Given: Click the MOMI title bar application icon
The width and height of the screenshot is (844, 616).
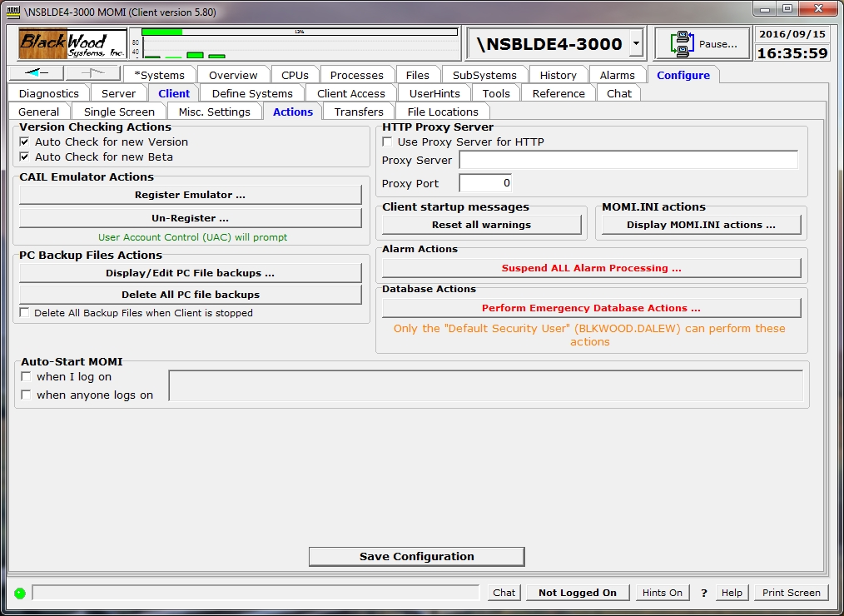Looking at the screenshot, I should tap(13, 9).
